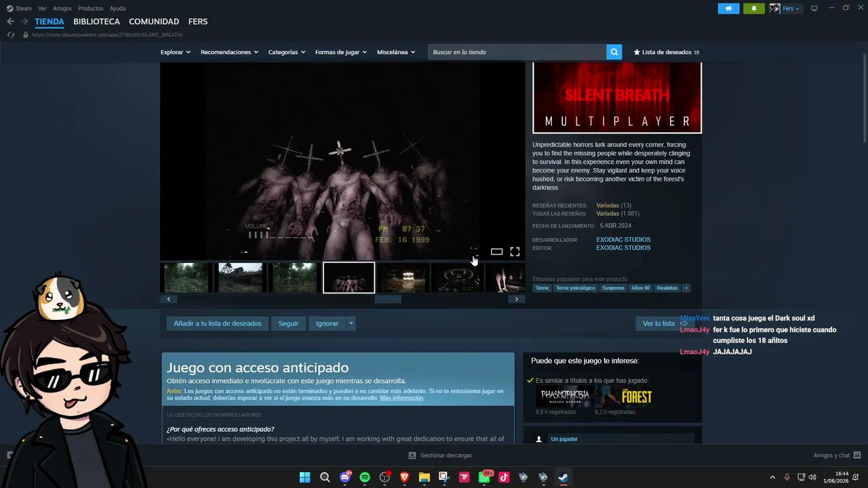Viewport: 868px width, 488px height.
Task: Expand more tags with the plus button
Action: tap(686, 288)
